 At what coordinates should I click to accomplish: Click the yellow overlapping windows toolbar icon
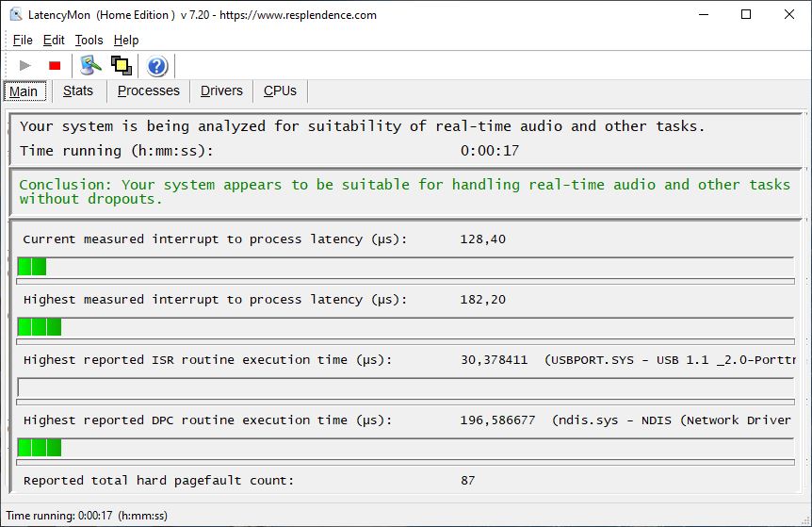(121, 65)
